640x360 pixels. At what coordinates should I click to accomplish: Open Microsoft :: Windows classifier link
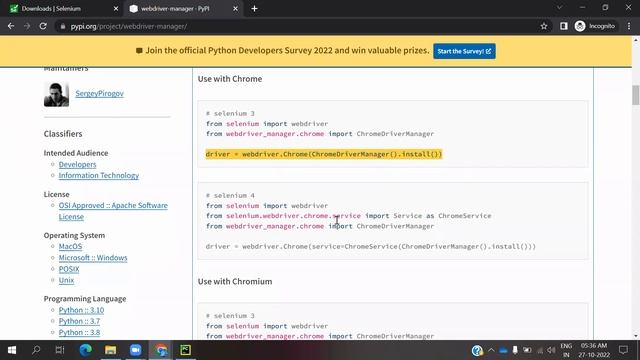click(93, 258)
